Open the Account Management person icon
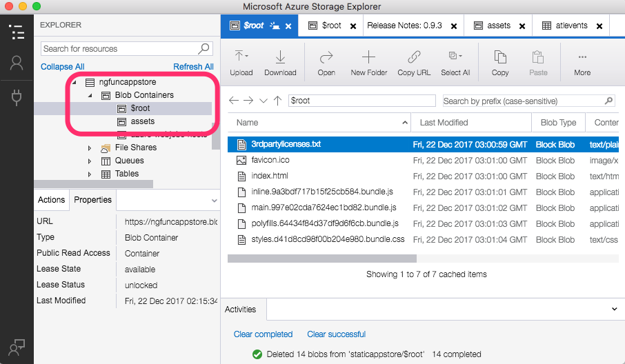The height and width of the screenshot is (364, 625). [17, 63]
